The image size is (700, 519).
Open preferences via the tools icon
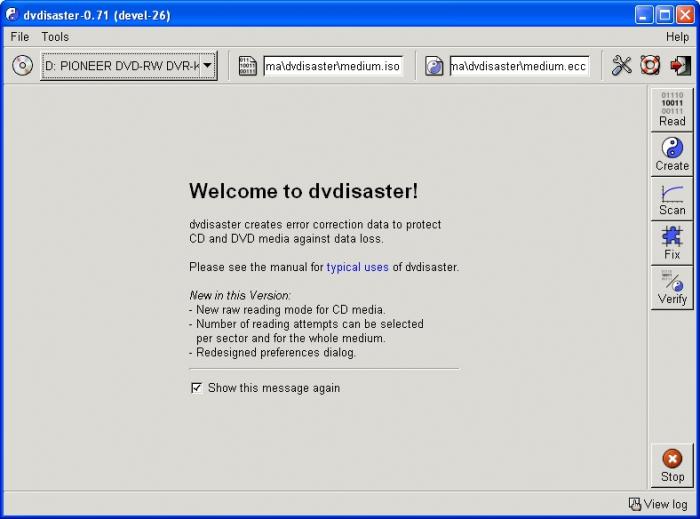[621, 65]
